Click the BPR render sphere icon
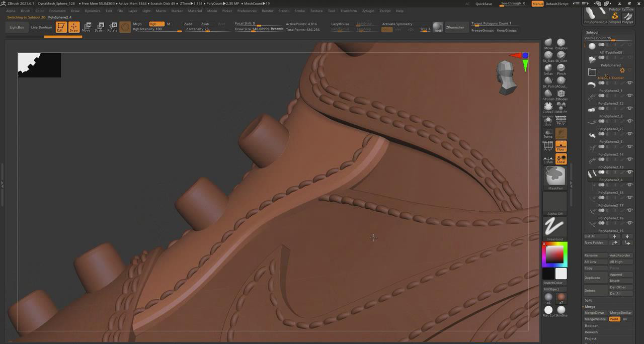 [x=438, y=27]
